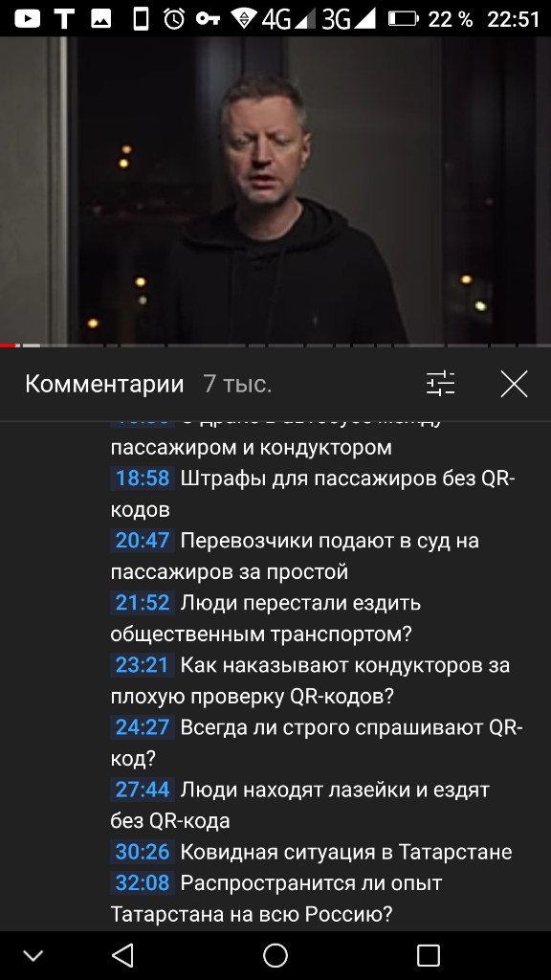Viewport: 551px width, 980px height.
Task: Tap the battery icon in status bar
Action: [403, 19]
